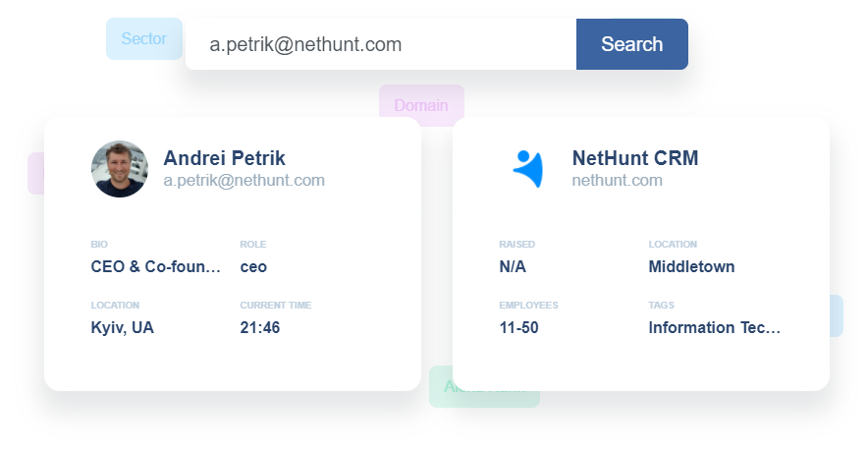Click the email search input field
The image size is (868, 451).
click(x=381, y=44)
